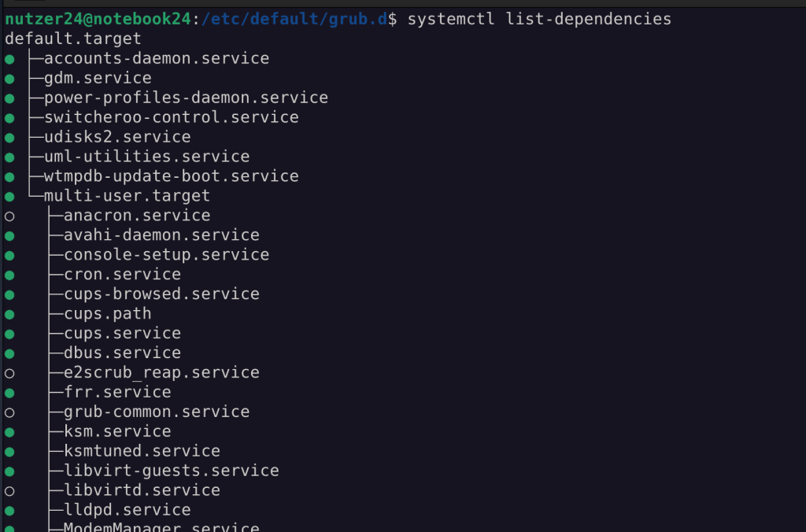Click green status dot beside cups.path
The width and height of the screenshot is (806, 532).
pyautogui.click(x=9, y=315)
